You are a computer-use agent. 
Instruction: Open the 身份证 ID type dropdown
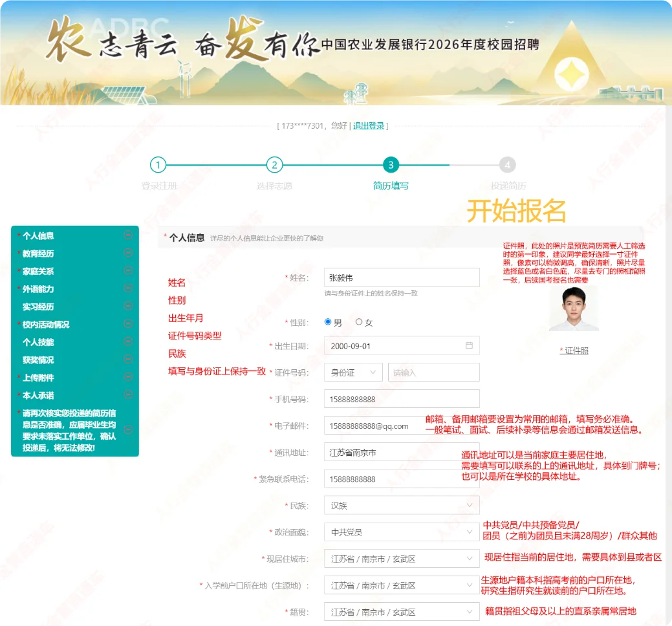pos(353,372)
